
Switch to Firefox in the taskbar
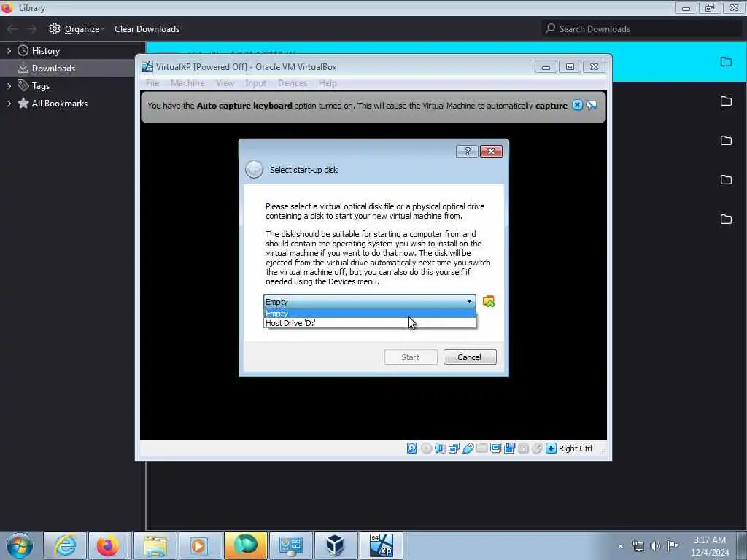pos(108,545)
